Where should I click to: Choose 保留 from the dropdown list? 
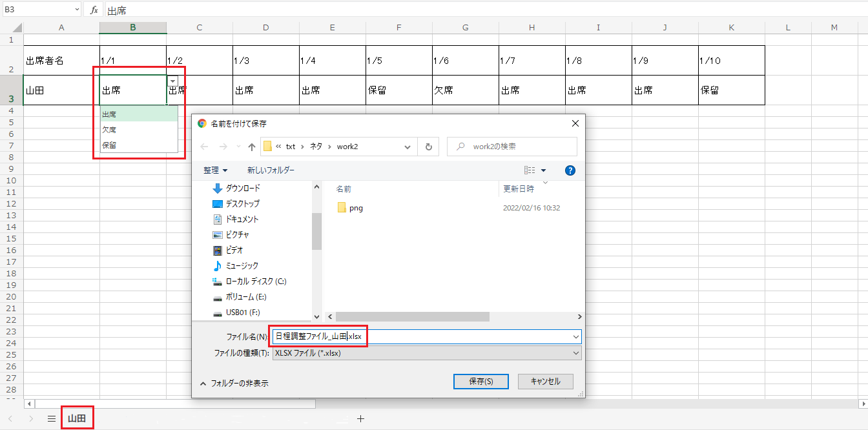[109, 145]
